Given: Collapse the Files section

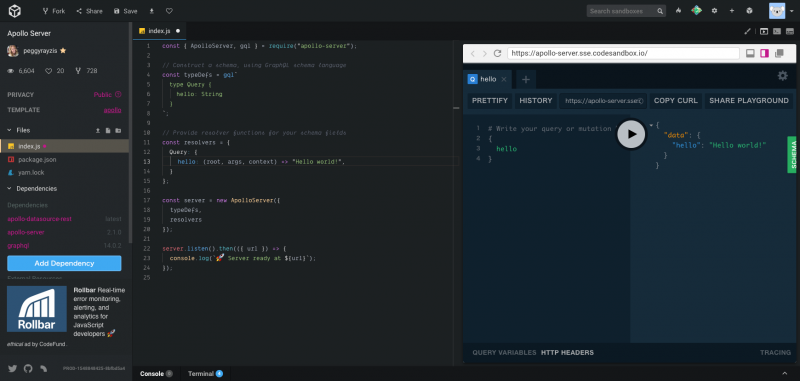Looking at the screenshot, I should point(9,130).
